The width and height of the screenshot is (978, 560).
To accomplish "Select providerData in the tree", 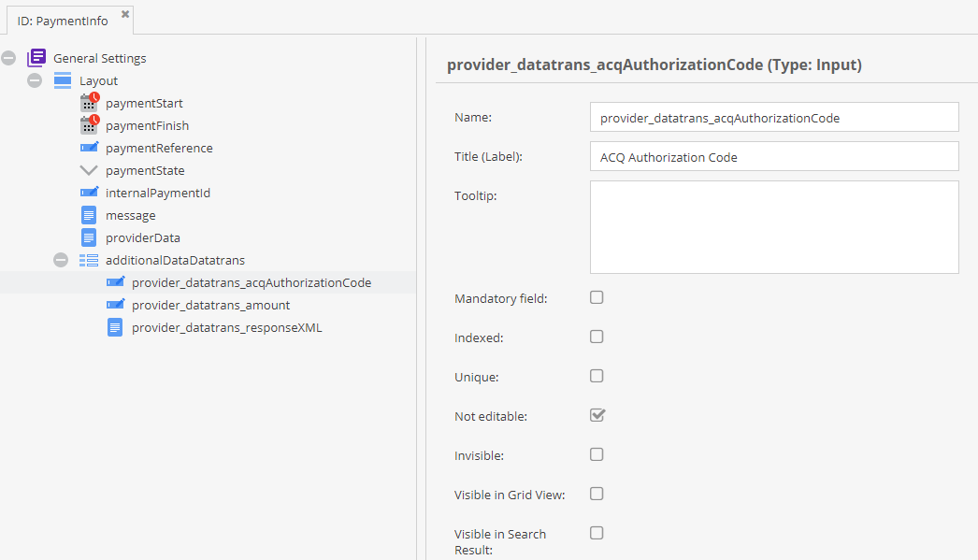I will (x=143, y=237).
